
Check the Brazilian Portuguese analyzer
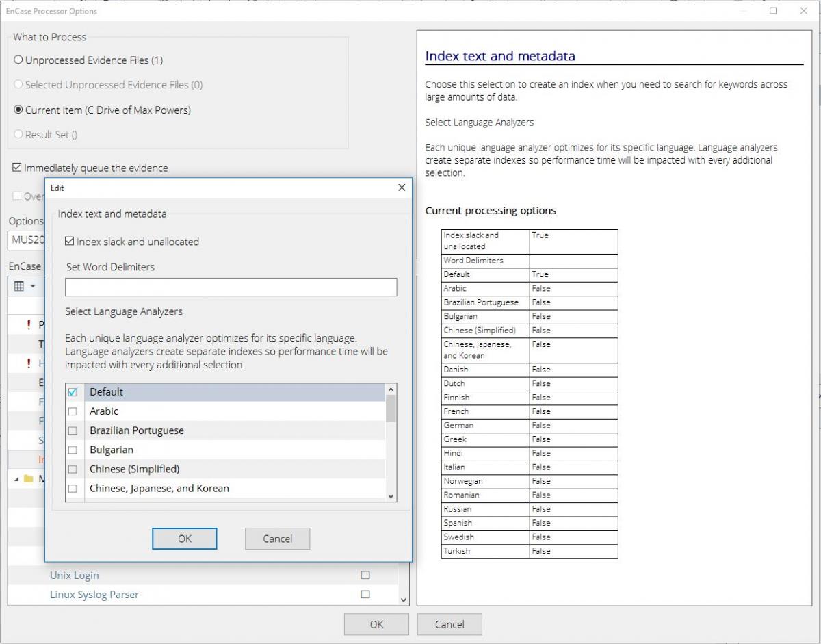73,430
